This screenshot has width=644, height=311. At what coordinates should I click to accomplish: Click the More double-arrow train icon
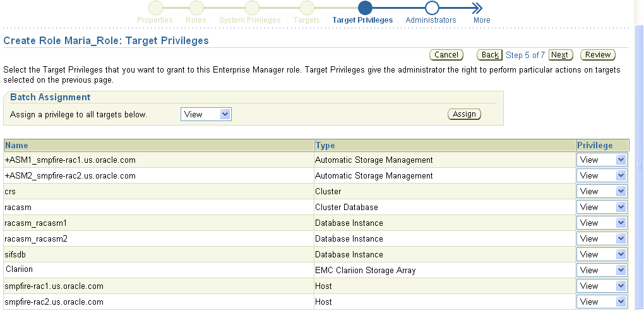(477, 8)
